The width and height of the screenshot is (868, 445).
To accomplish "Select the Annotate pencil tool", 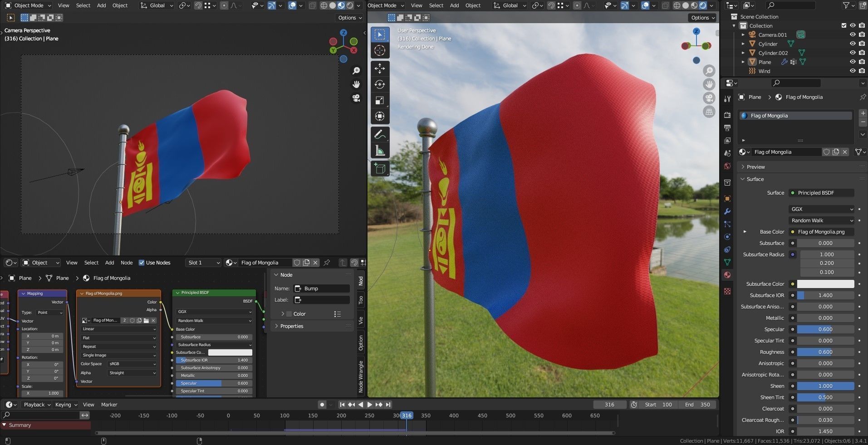I will pos(380,135).
